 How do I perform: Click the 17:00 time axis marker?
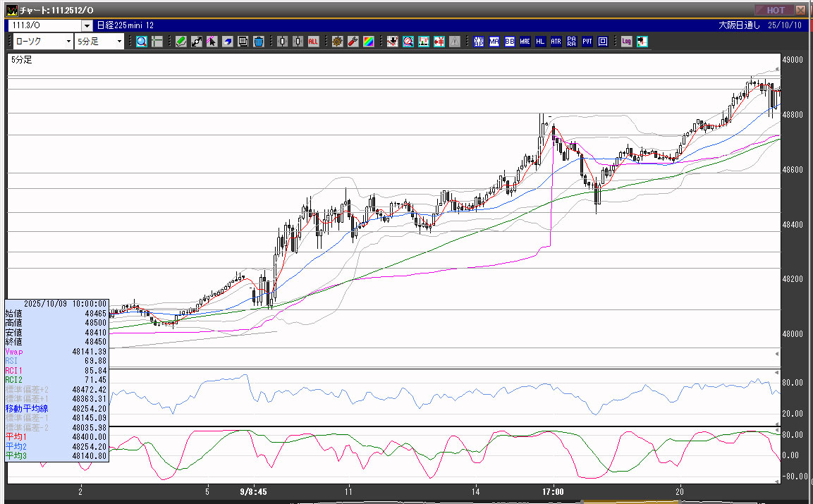(x=554, y=491)
